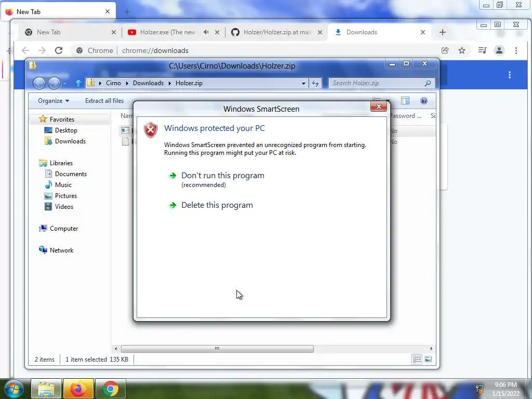Open Chrome profile avatar icon
The width and height of the screenshot is (532, 399).
coord(499,50)
